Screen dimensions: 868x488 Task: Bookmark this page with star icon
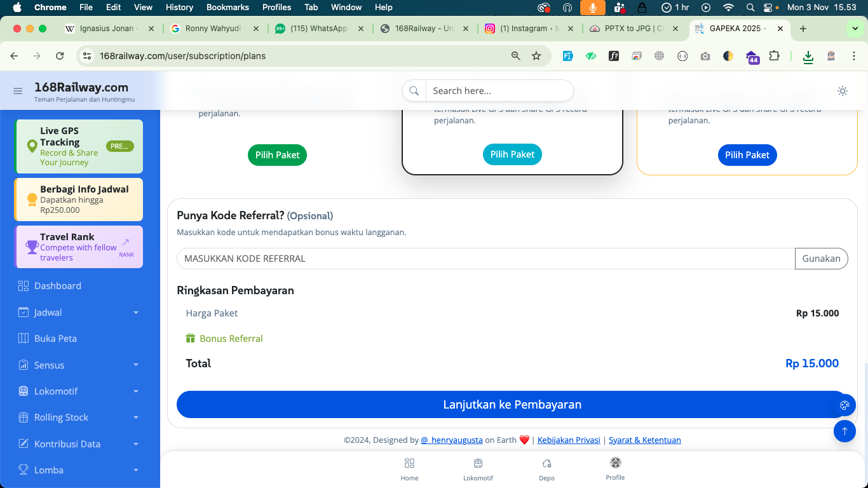point(536,56)
